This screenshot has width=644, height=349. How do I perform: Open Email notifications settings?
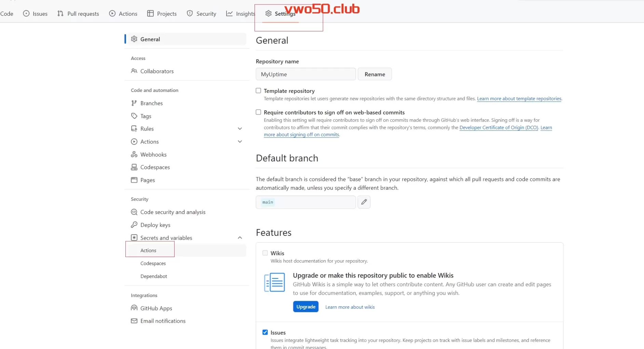163,321
